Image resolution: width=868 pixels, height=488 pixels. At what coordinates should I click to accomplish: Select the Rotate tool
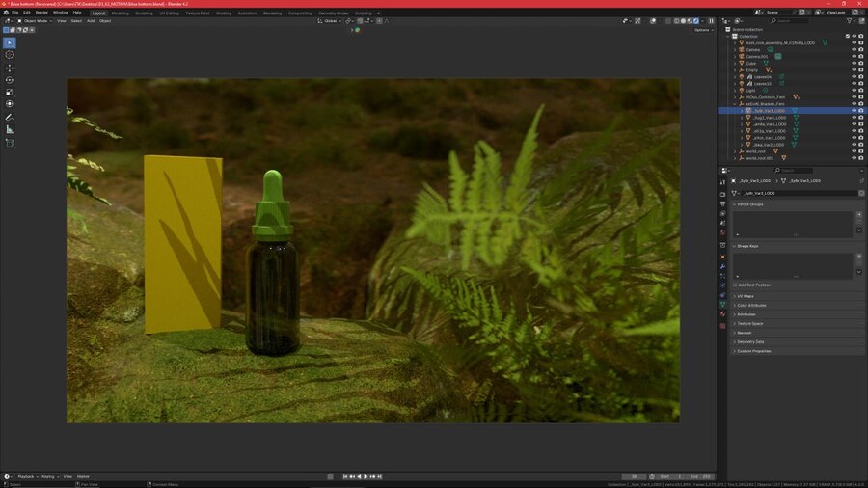click(x=10, y=80)
